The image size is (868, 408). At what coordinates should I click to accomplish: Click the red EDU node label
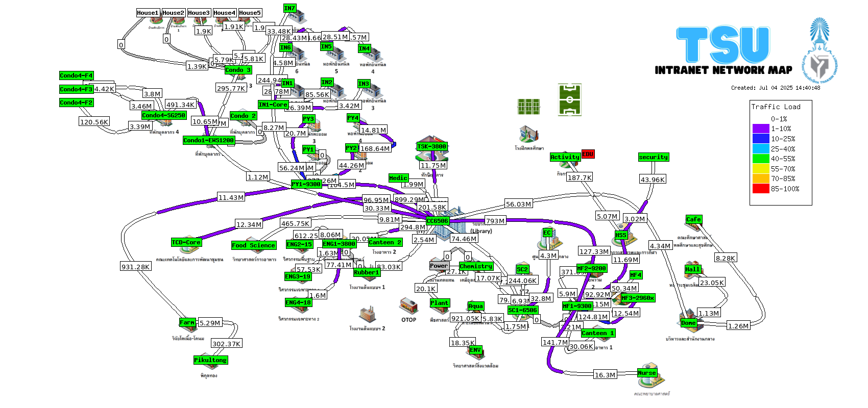coord(588,154)
